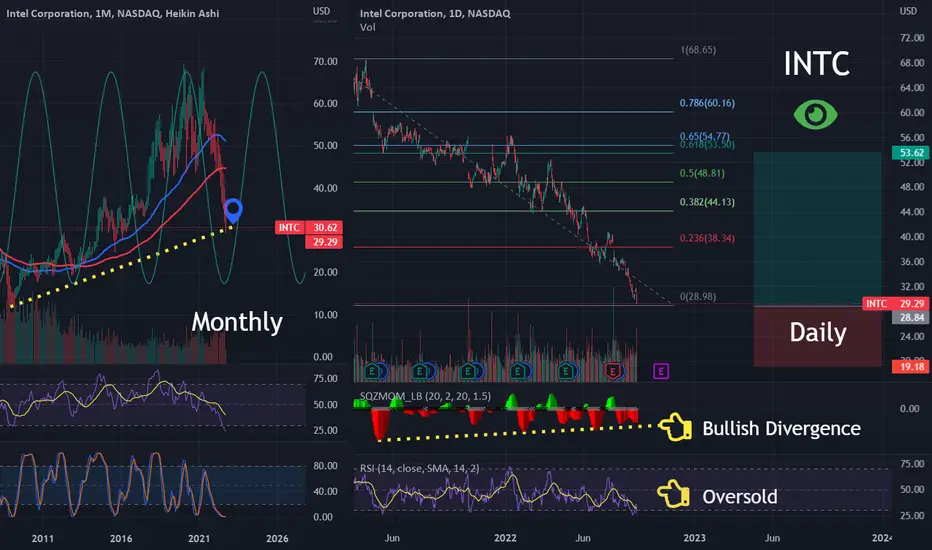Click green 53.62 target price label
Image resolution: width=932 pixels, height=550 pixels.
[911, 153]
